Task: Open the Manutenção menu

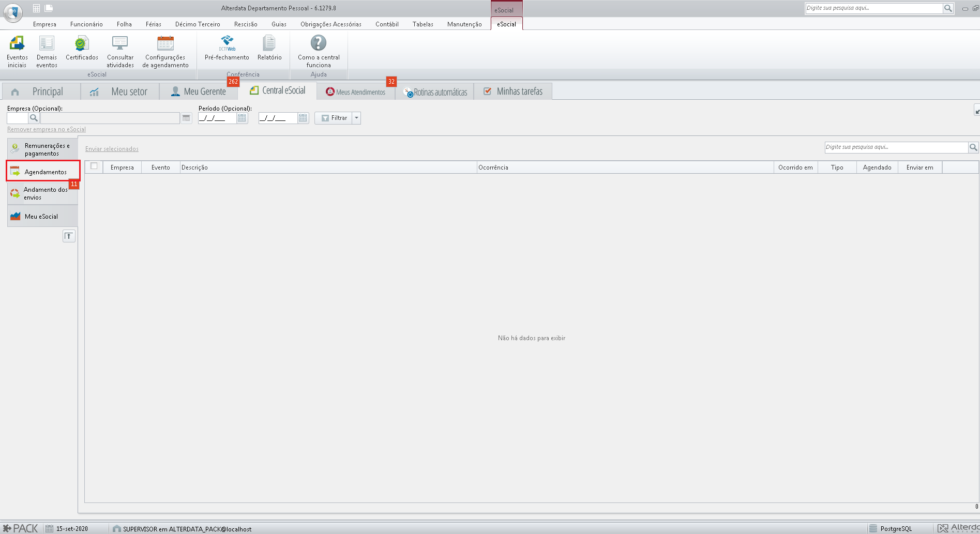Action: click(x=464, y=24)
